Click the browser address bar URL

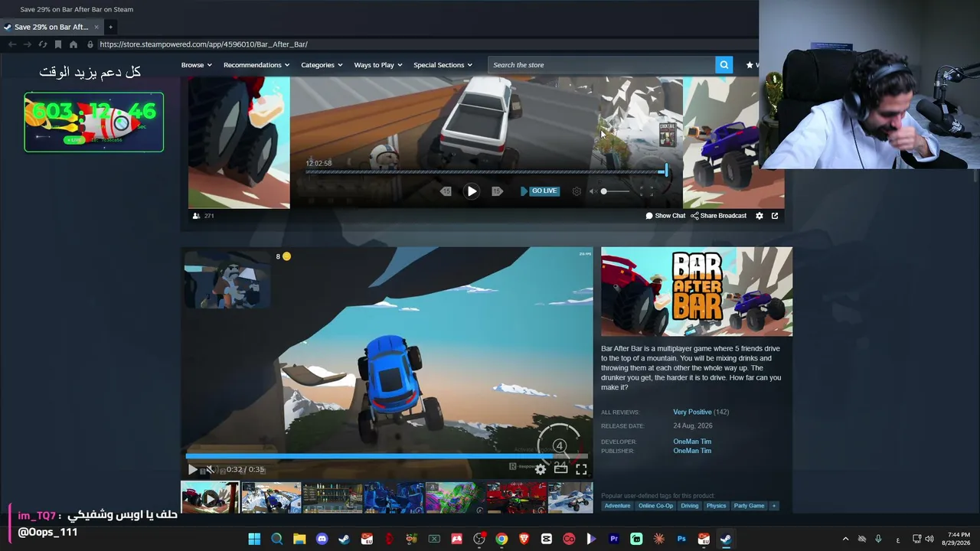pyautogui.click(x=203, y=44)
